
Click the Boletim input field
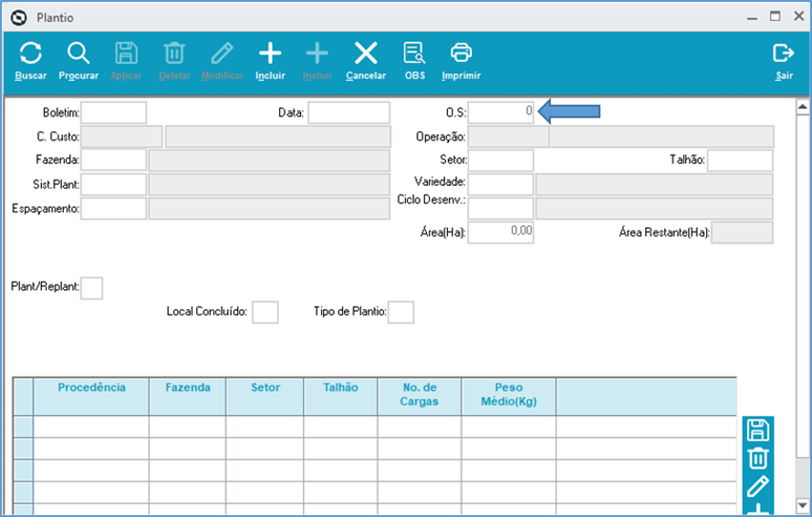113,113
